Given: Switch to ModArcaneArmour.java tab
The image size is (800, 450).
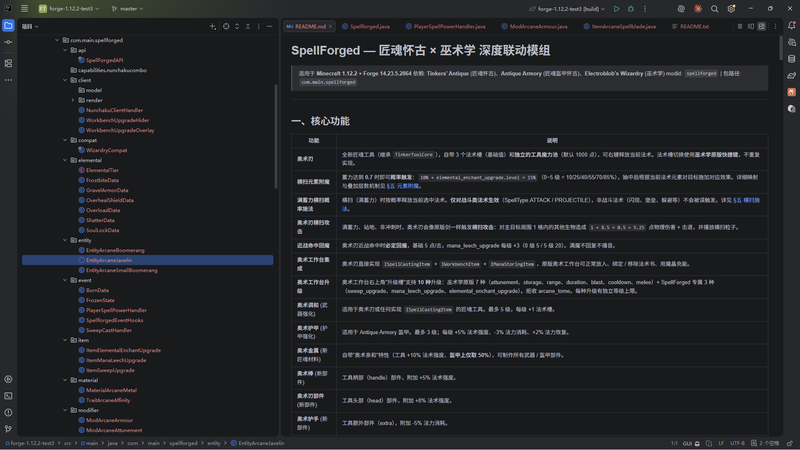Looking at the screenshot, I should tap(534, 27).
